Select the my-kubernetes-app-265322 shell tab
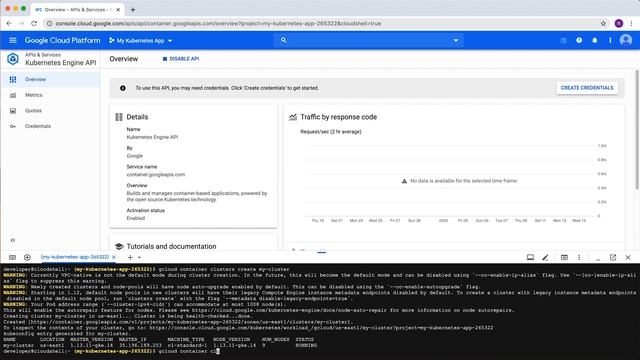 click(75, 257)
